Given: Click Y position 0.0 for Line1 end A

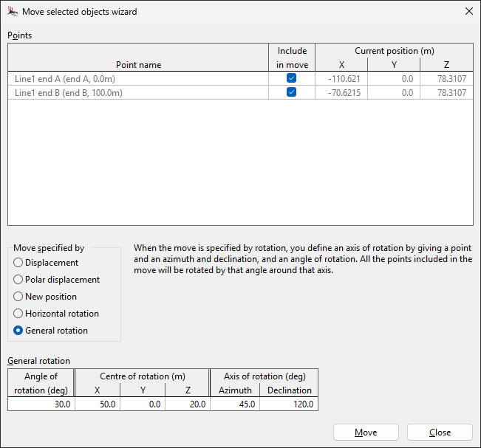Looking at the screenshot, I should [x=394, y=79].
